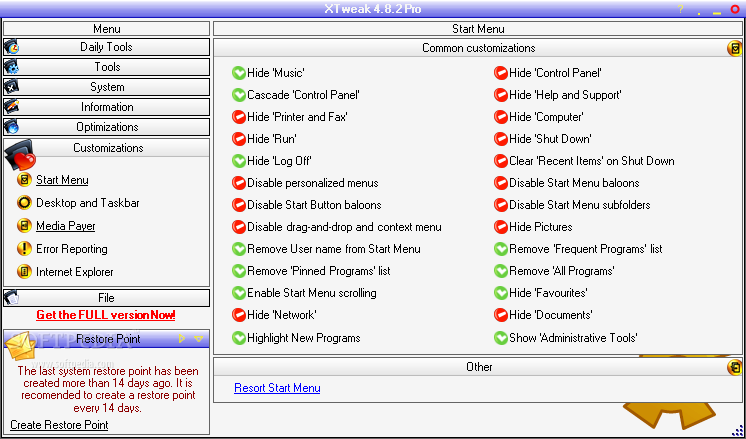Click Create Restore Point link
The width and height of the screenshot is (746, 439).
point(59,425)
